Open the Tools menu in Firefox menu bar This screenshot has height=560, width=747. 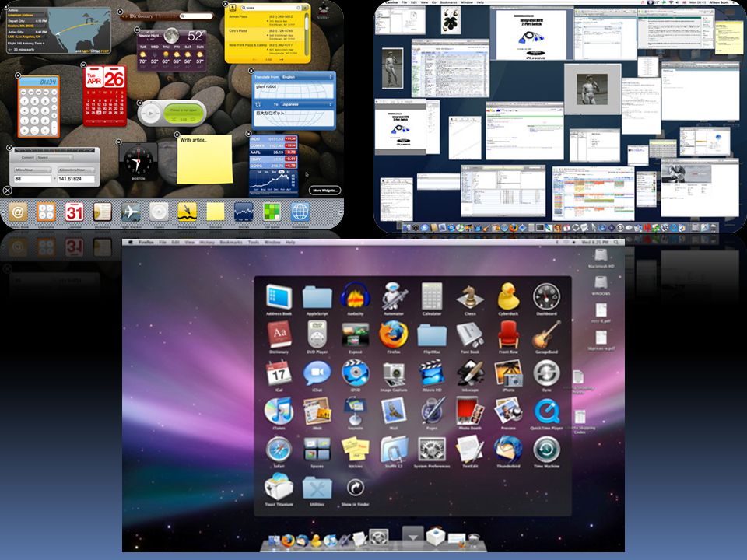(x=254, y=243)
